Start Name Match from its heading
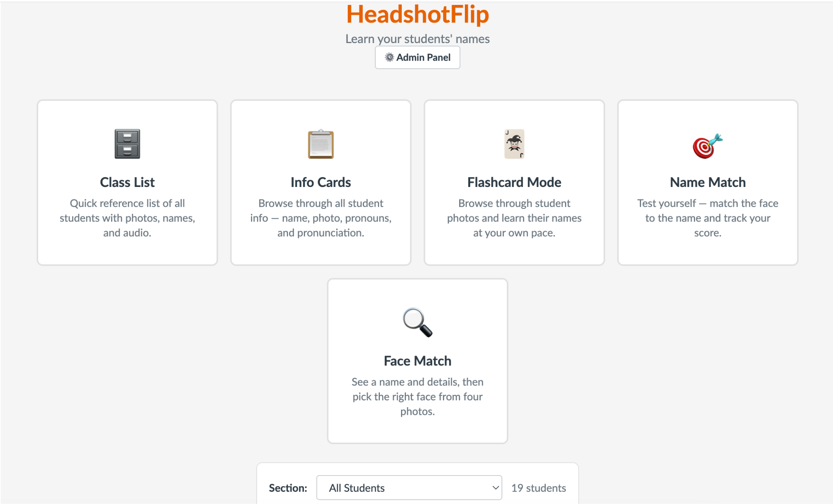833x504 pixels. [x=708, y=182]
